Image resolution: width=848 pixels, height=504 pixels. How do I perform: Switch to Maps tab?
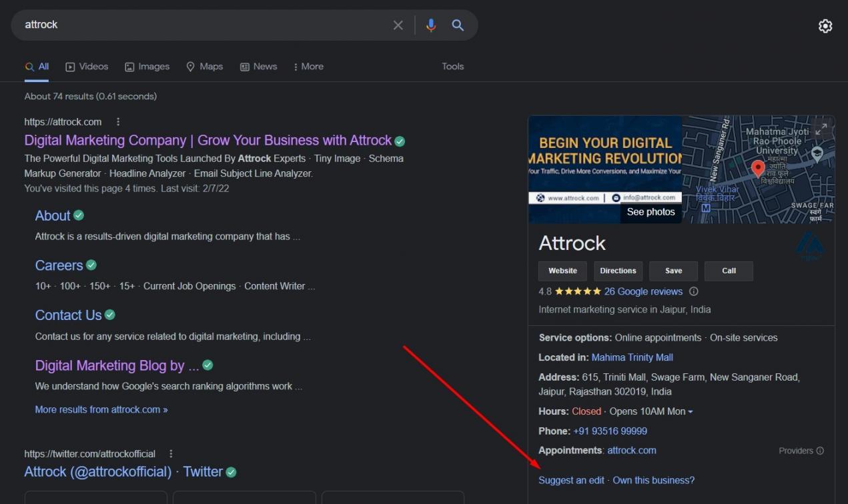pos(204,67)
